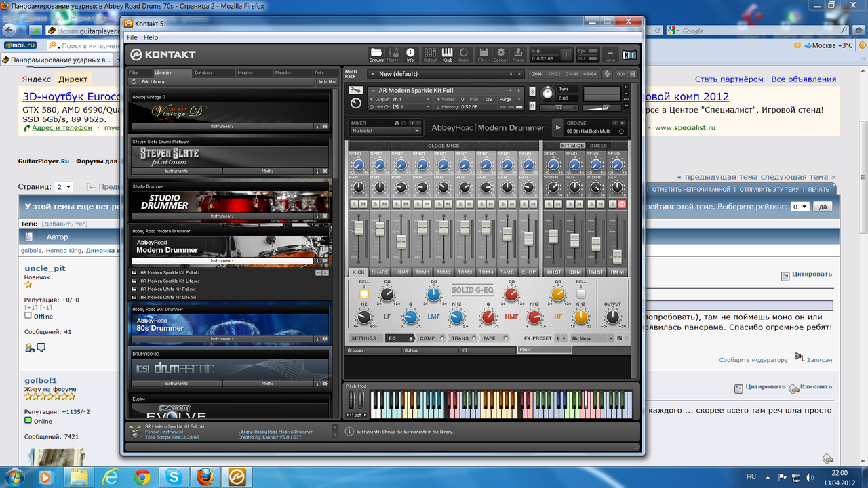Viewport: 868px width, 488px height.
Task: Toggle the COMP effect on-light
Action: click(x=443, y=338)
